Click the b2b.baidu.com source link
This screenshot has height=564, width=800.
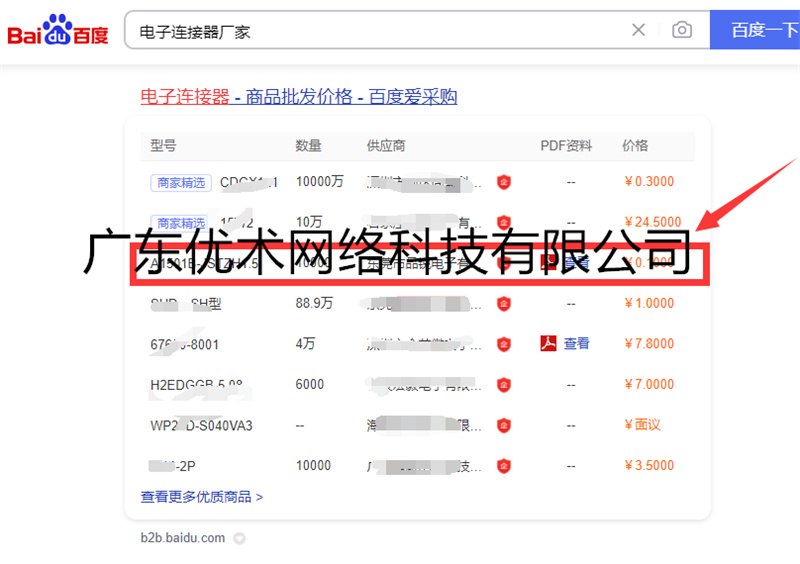pyautogui.click(x=183, y=537)
